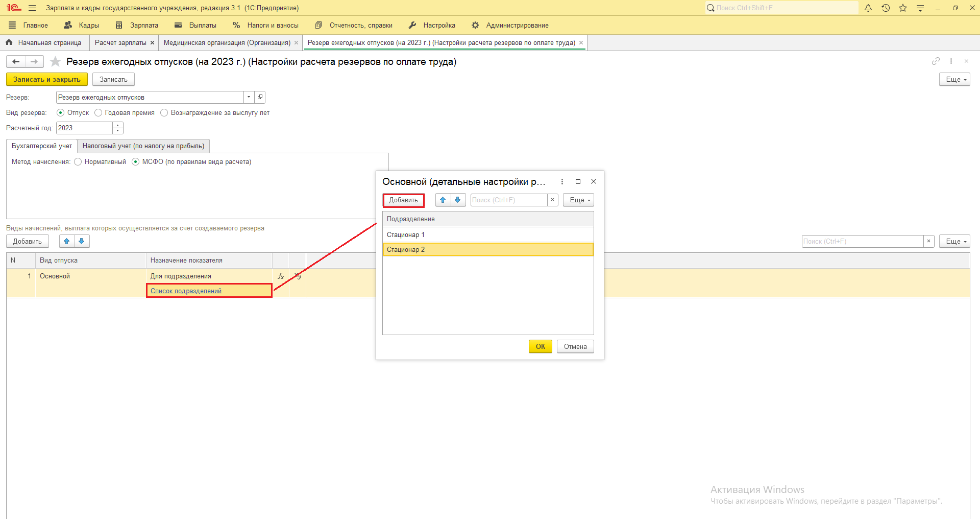The image size is (980, 519).
Task: Open the Список подразделений link
Action: point(186,291)
